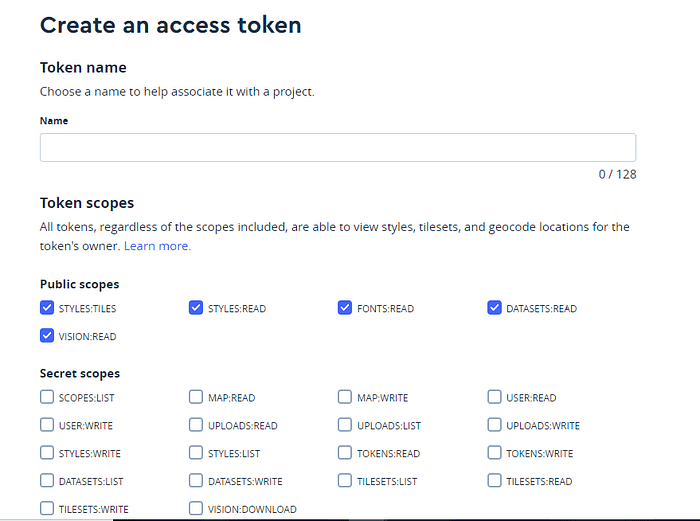Uncheck the STYLES:READ public scope
This screenshot has width=700, height=521.
pos(196,308)
